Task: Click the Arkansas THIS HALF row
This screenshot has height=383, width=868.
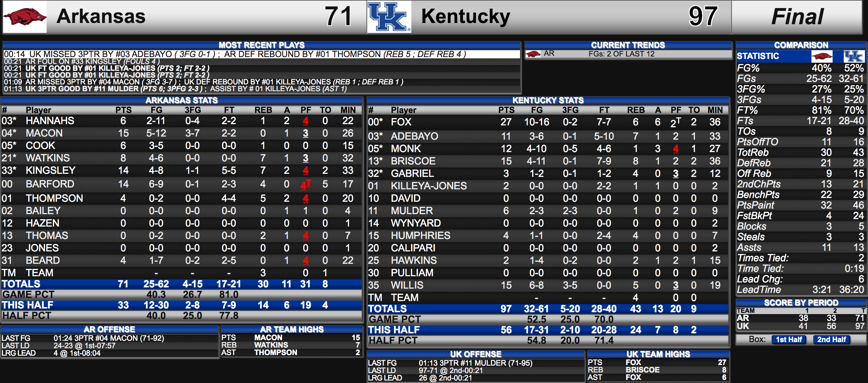Action: tap(181, 305)
